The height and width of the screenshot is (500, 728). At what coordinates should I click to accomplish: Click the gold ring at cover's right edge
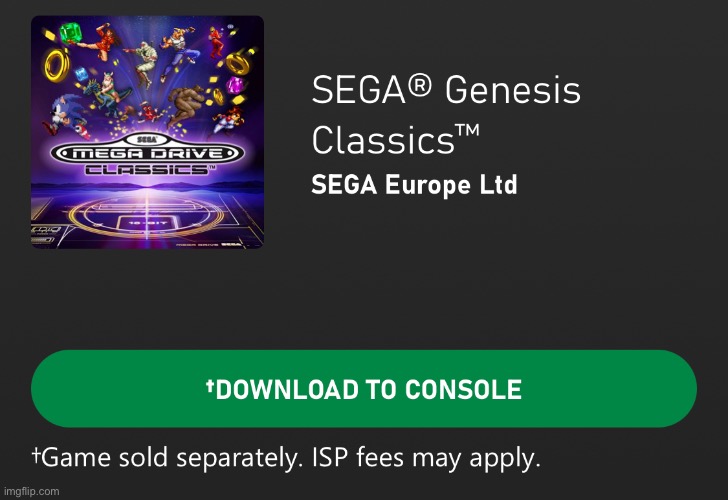tap(238, 64)
